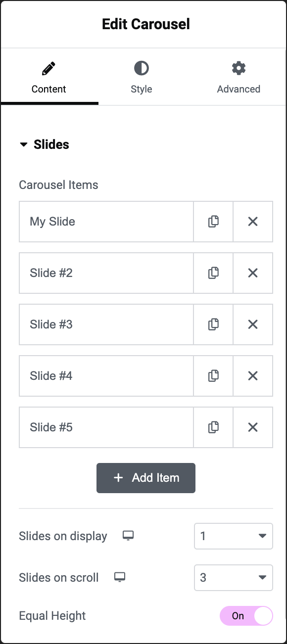287x644 pixels.
Task: Click the desktop icon beside Slides on display
Action: point(128,536)
